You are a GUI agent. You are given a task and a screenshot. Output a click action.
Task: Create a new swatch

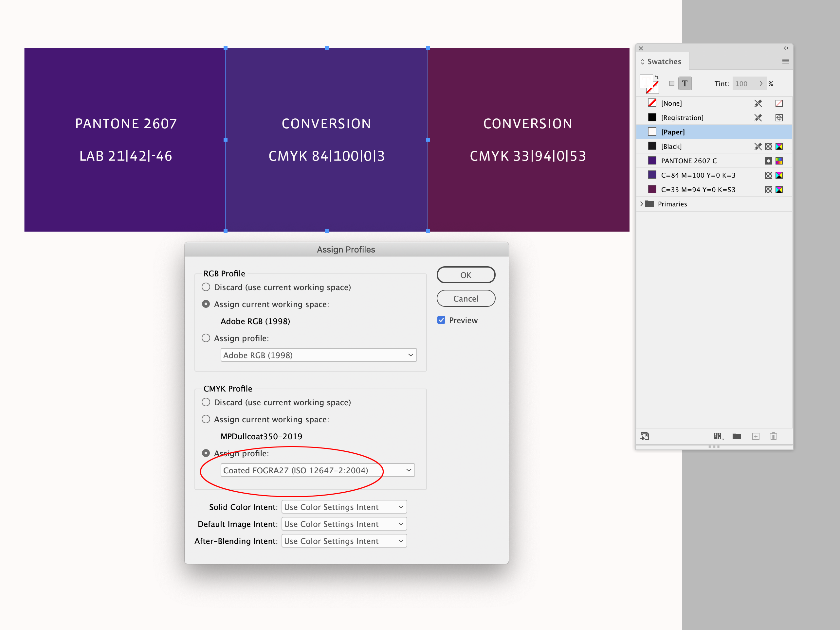tap(756, 436)
